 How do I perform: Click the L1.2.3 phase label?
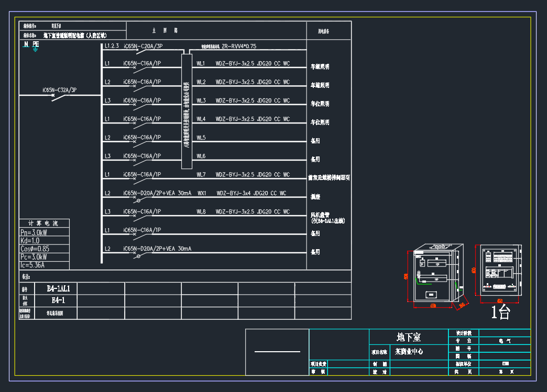click(112, 46)
